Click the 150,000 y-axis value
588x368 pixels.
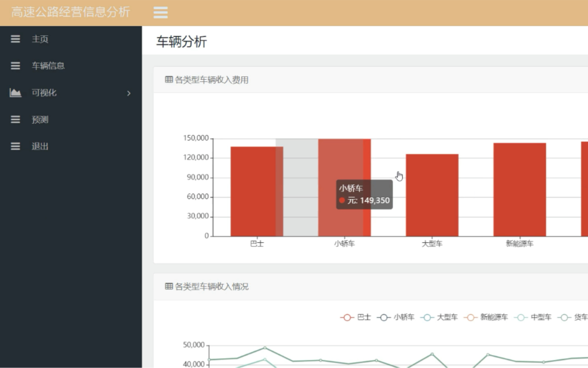point(196,138)
